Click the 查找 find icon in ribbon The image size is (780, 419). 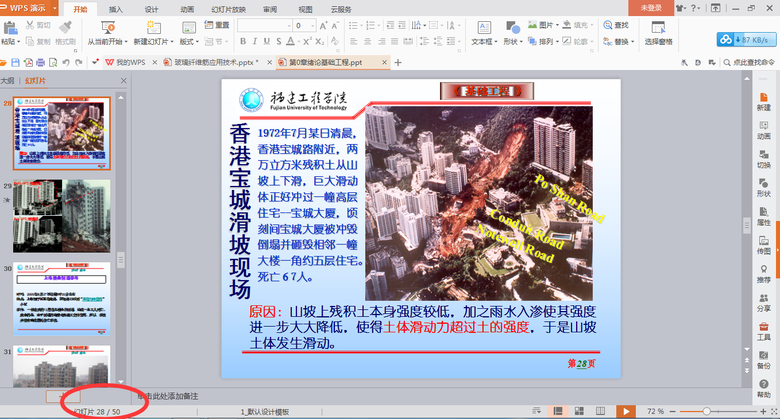click(x=616, y=25)
